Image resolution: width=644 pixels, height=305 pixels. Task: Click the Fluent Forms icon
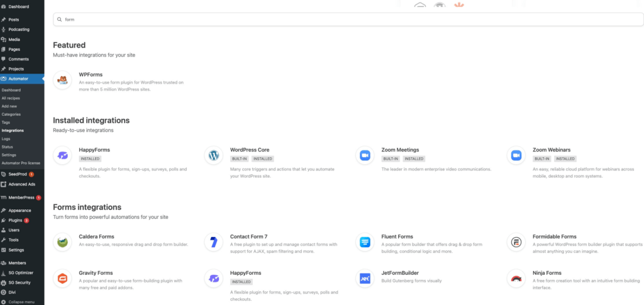365,241
